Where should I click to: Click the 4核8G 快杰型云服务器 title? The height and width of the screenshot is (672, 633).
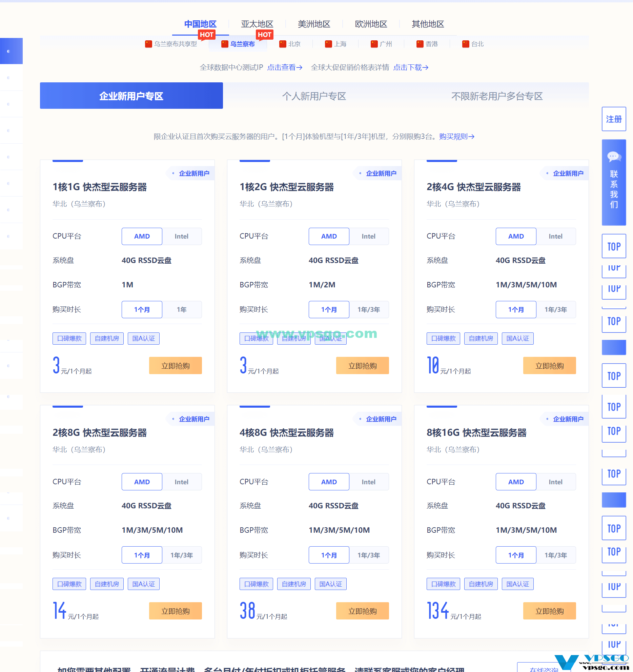click(x=287, y=433)
